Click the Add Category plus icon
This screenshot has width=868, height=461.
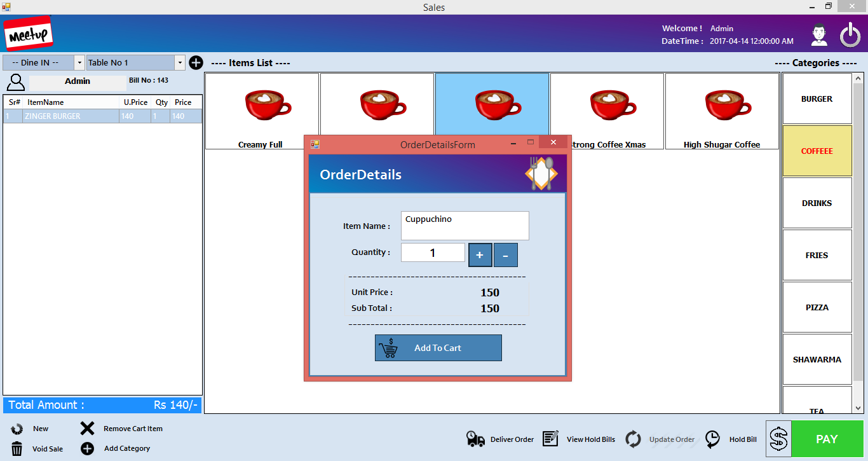click(86, 449)
